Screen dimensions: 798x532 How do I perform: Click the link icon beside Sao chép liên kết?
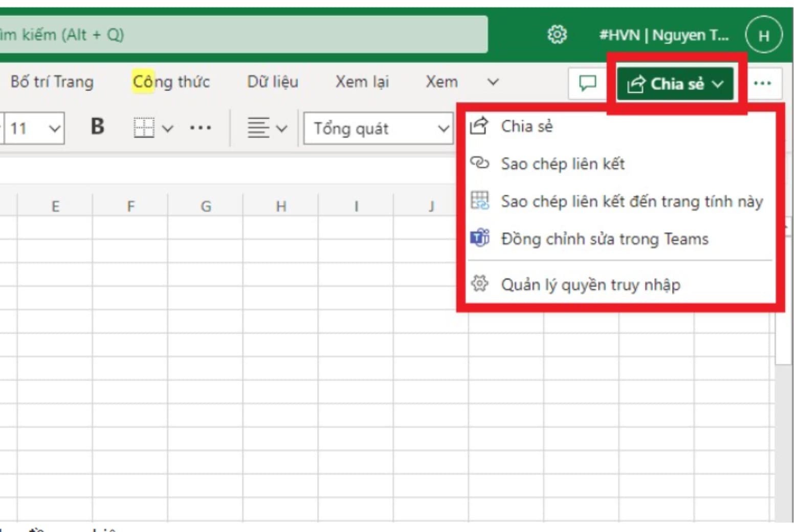480,164
